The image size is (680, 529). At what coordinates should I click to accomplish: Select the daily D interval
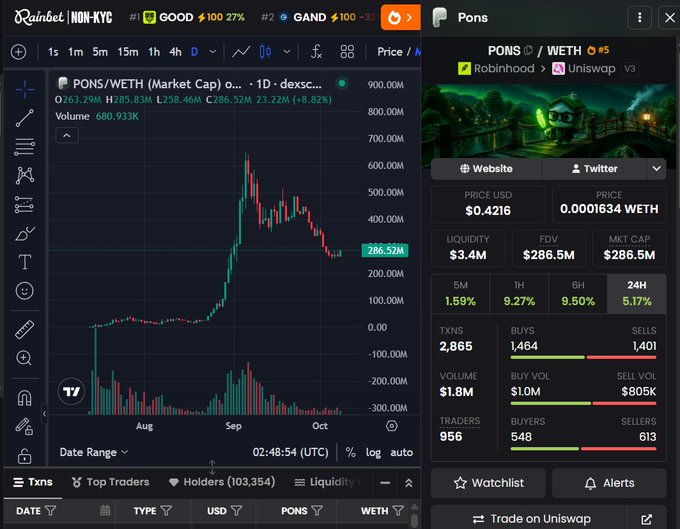(x=194, y=52)
